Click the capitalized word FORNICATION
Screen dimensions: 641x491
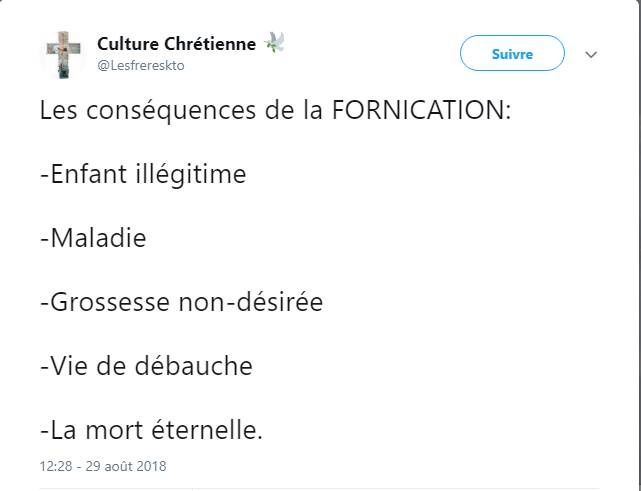coord(421,110)
